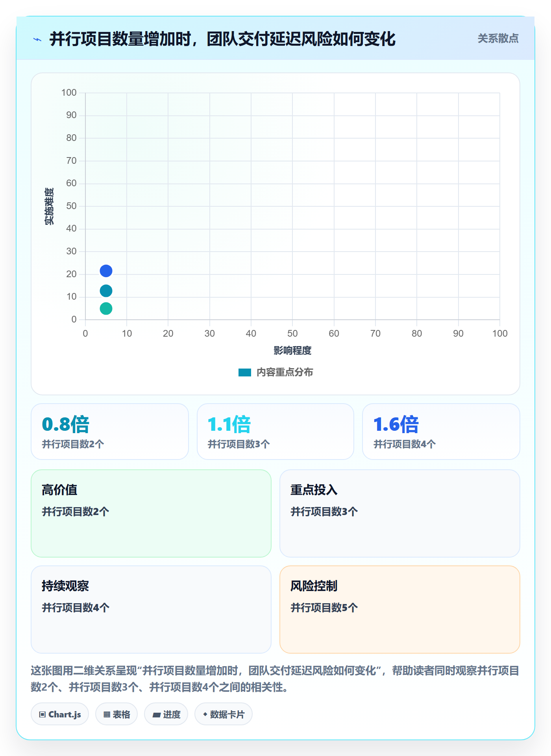Screen dimensions: 551x756
Task: Click the 内容重点分布 legend label
Action: (x=285, y=372)
